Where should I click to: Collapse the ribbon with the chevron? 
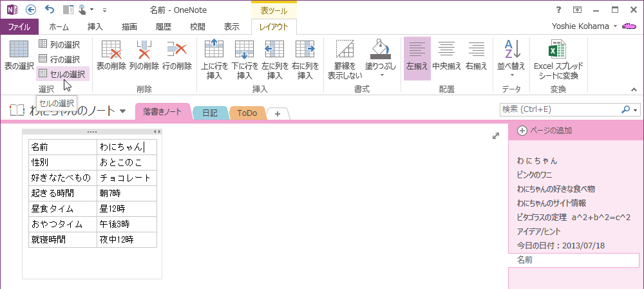pyautogui.click(x=634, y=89)
